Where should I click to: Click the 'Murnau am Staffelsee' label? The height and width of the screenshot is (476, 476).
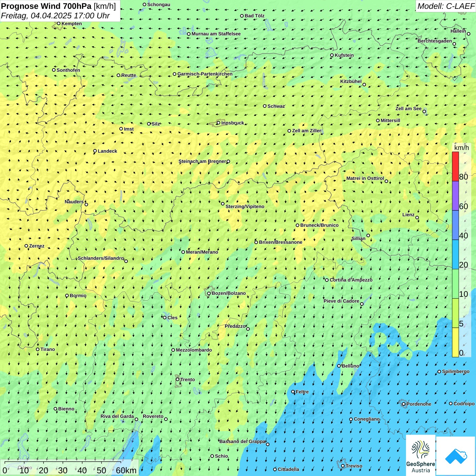click(216, 34)
